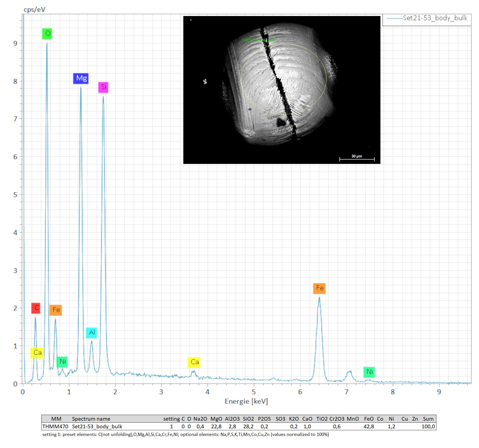This screenshot has height=448, width=479.
Task: Click the magenta Si element label
Action: click(x=103, y=87)
